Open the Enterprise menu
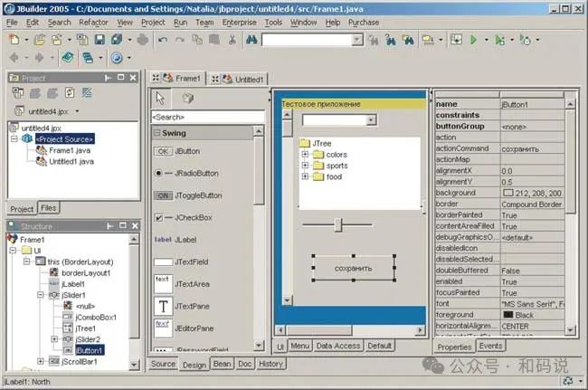Image resolution: width=588 pixels, height=390 pixels. [x=239, y=23]
